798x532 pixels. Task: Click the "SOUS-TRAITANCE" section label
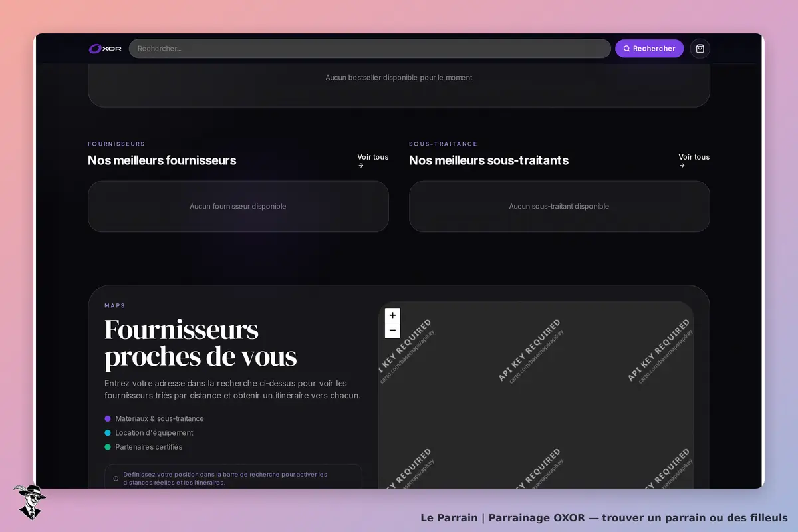coord(443,144)
